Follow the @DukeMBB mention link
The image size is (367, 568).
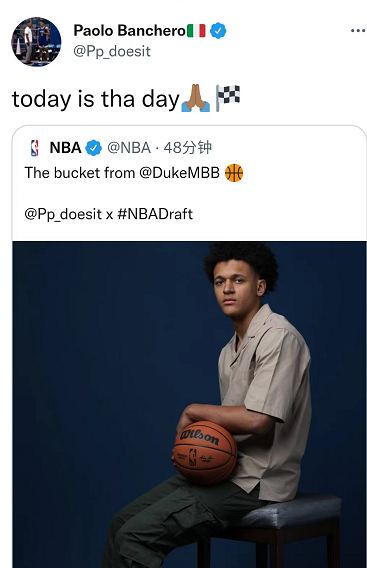[x=179, y=173]
